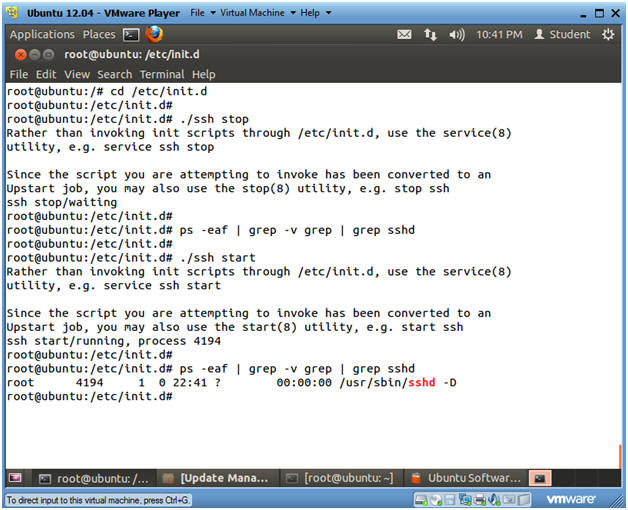Click the './ssh start' command line
This screenshot has height=510, width=628.
point(131,258)
